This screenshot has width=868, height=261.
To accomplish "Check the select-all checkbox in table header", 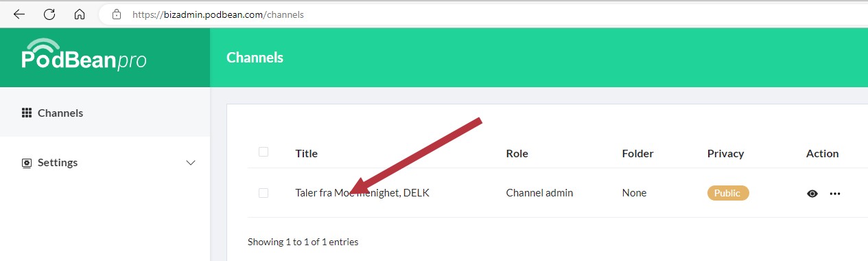I will pos(263,152).
